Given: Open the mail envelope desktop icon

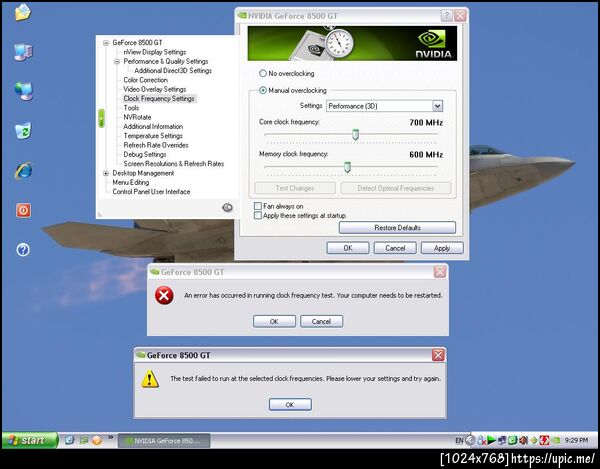Looking at the screenshot, I should (x=23, y=12).
